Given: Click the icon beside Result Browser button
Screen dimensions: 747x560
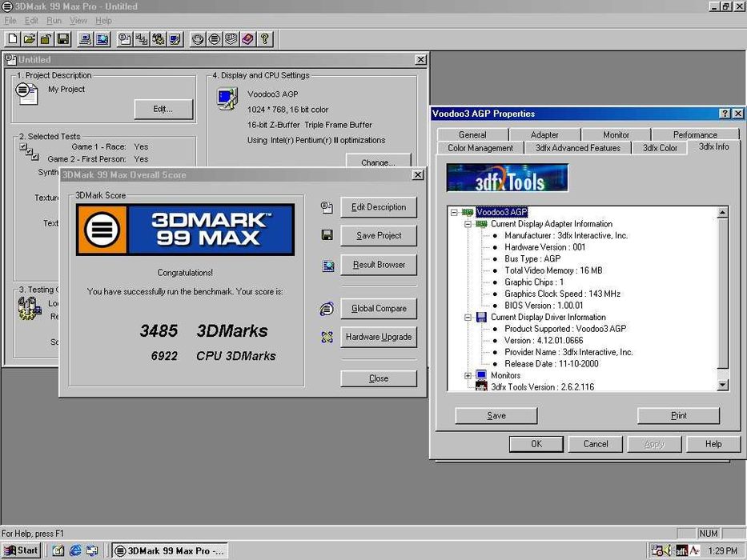Looking at the screenshot, I should pos(328,266).
